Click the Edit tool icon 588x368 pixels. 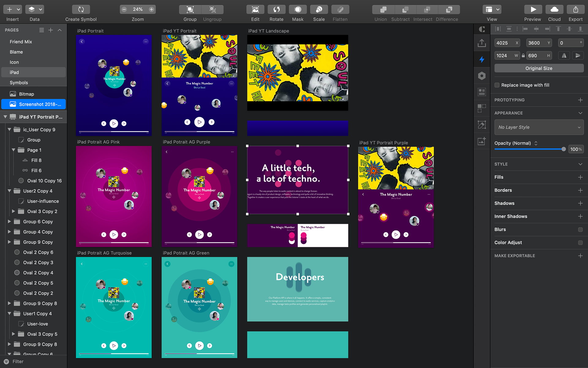255,10
